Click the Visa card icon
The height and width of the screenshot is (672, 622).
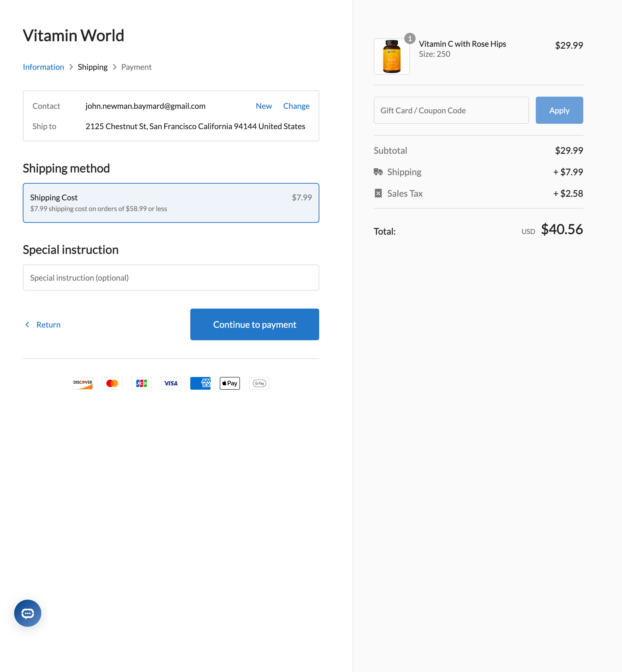coord(171,383)
